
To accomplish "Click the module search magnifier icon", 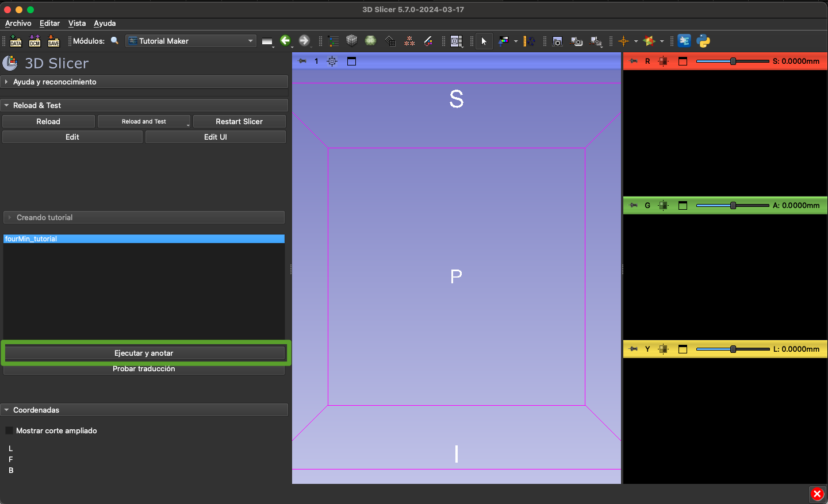I will 114,41.
